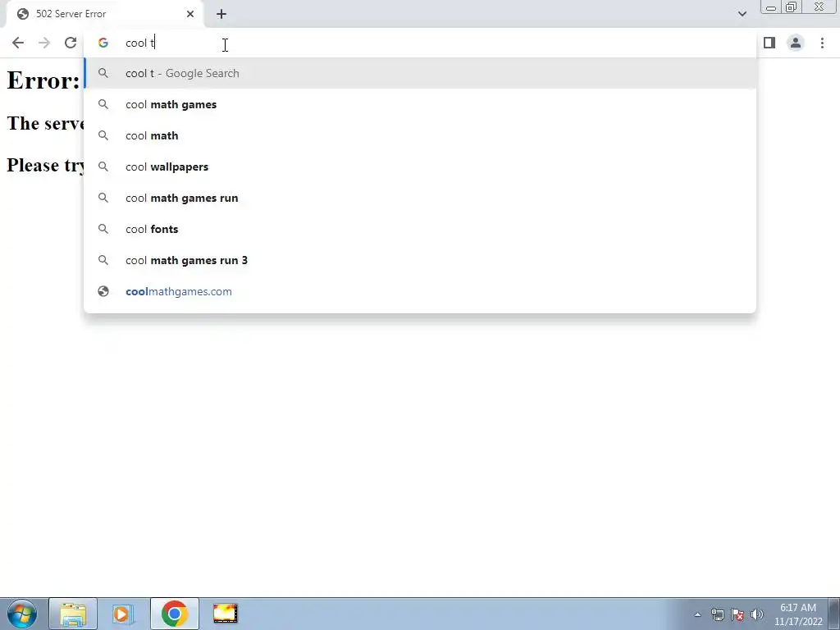Open File Explorer from taskbar
This screenshot has width=840, height=630.
coord(73,614)
